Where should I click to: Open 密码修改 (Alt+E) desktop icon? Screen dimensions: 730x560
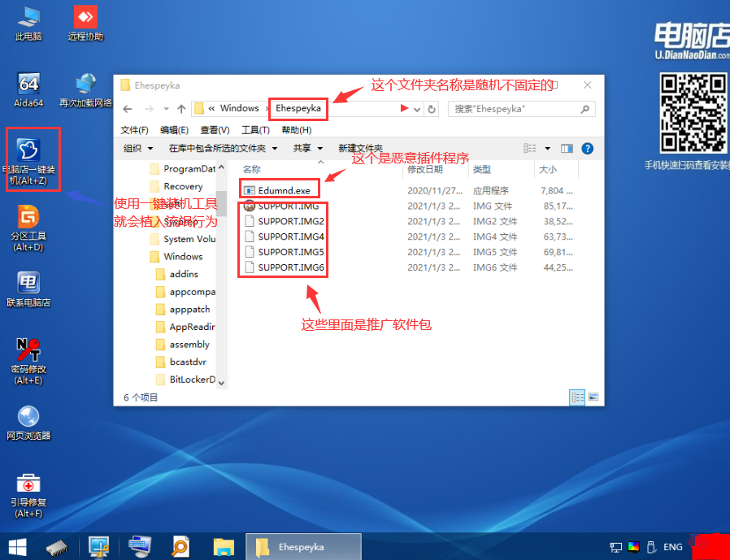[28, 361]
